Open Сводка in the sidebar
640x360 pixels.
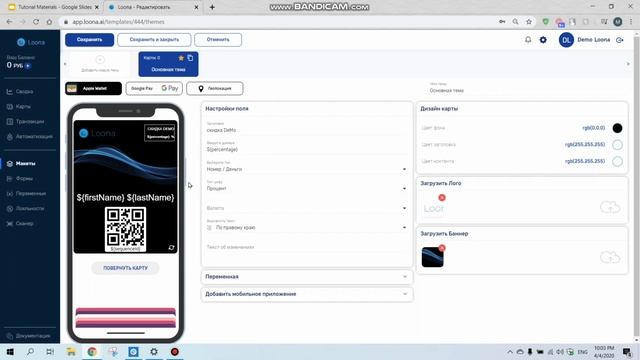[x=24, y=91]
